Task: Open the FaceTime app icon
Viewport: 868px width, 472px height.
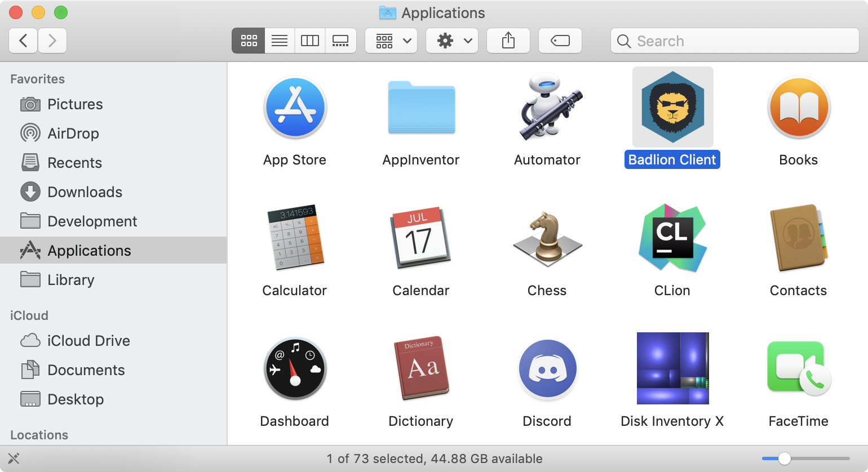Action: tap(799, 368)
